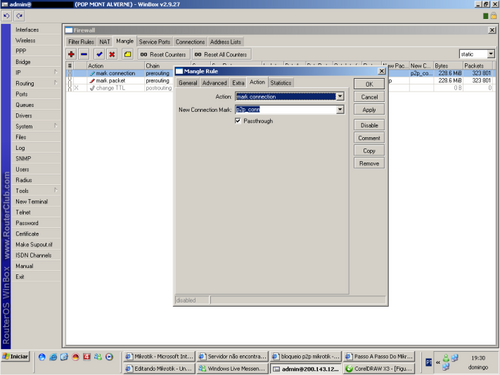Click the New Connection Mark input field
The width and height of the screenshot is (500, 375).
click(286, 109)
